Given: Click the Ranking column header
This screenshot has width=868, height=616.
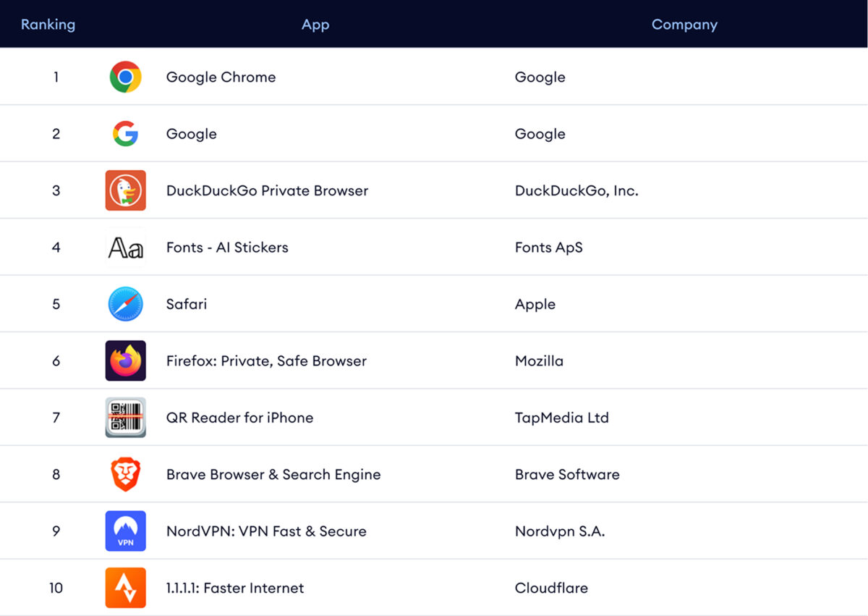Looking at the screenshot, I should [x=48, y=25].
